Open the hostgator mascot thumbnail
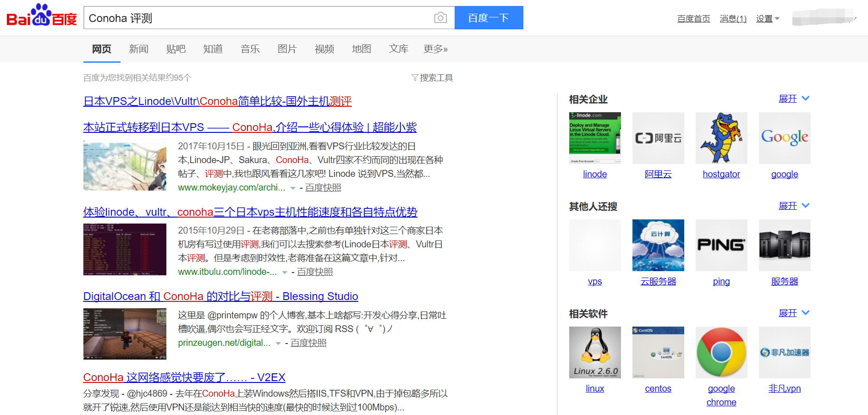868x415 pixels. tap(721, 138)
